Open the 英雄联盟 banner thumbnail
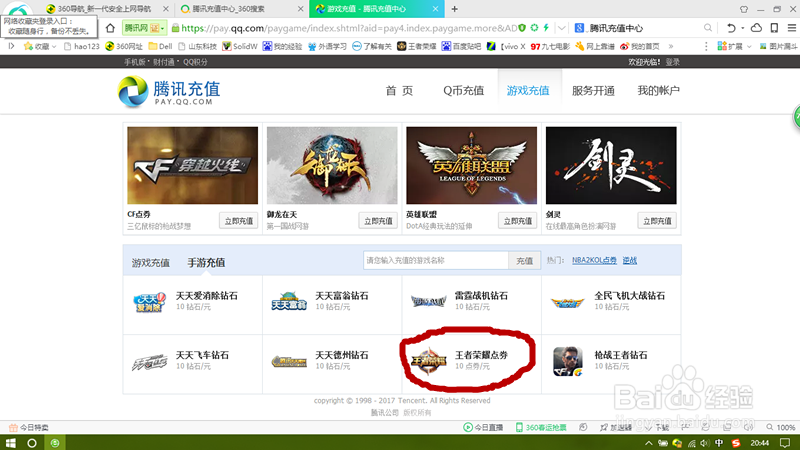800x450 pixels. click(471, 165)
